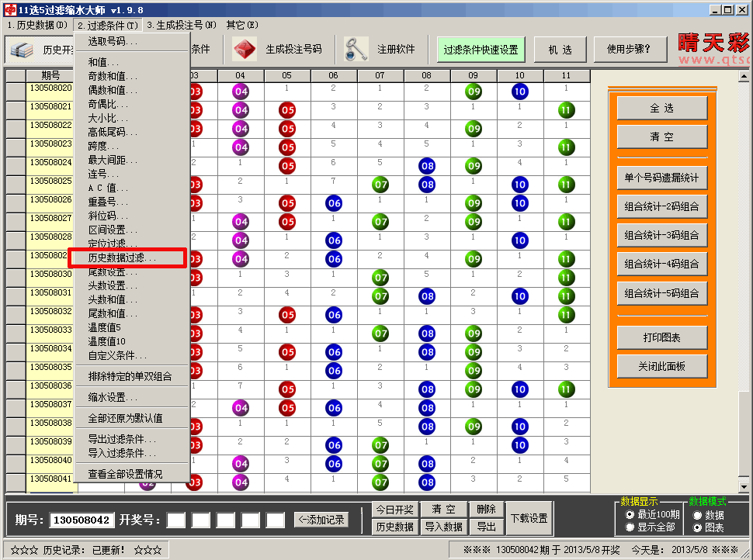The image size is (753, 560).
Task: Click ball 04 in row 130508037
Action: click(x=241, y=408)
